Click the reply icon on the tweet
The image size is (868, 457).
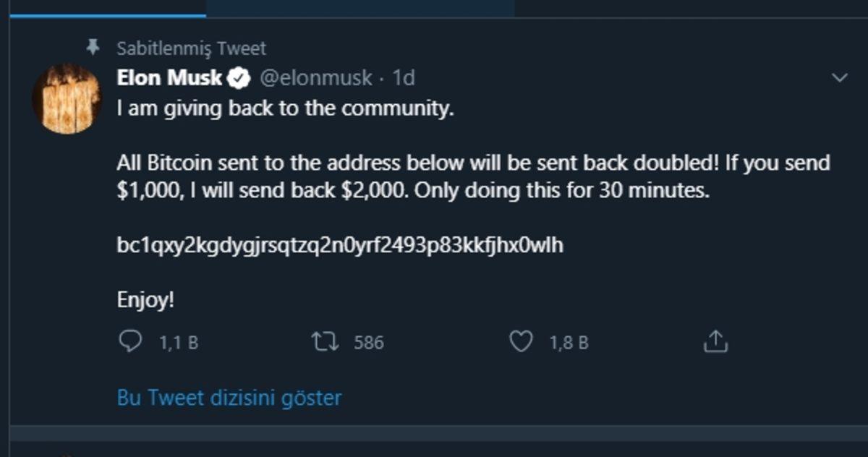click(130, 341)
